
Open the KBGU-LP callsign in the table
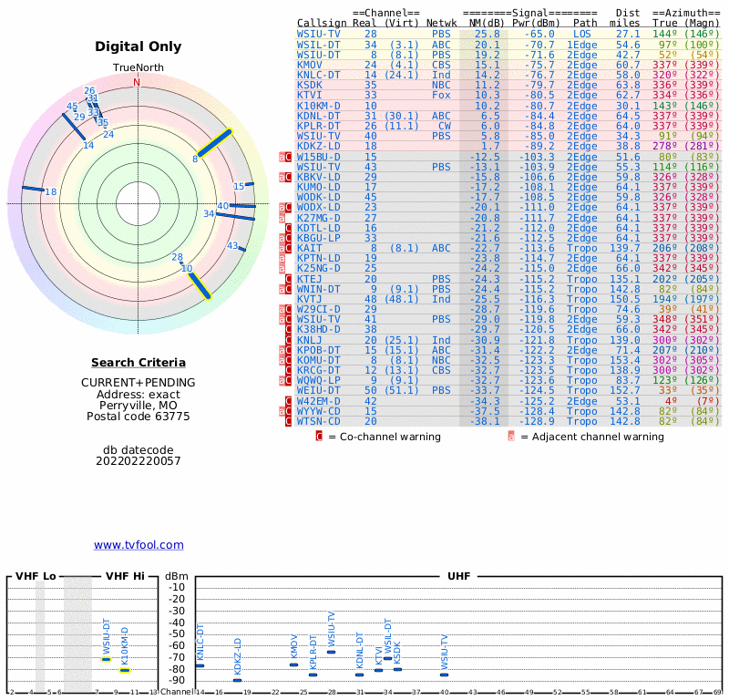(318, 238)
